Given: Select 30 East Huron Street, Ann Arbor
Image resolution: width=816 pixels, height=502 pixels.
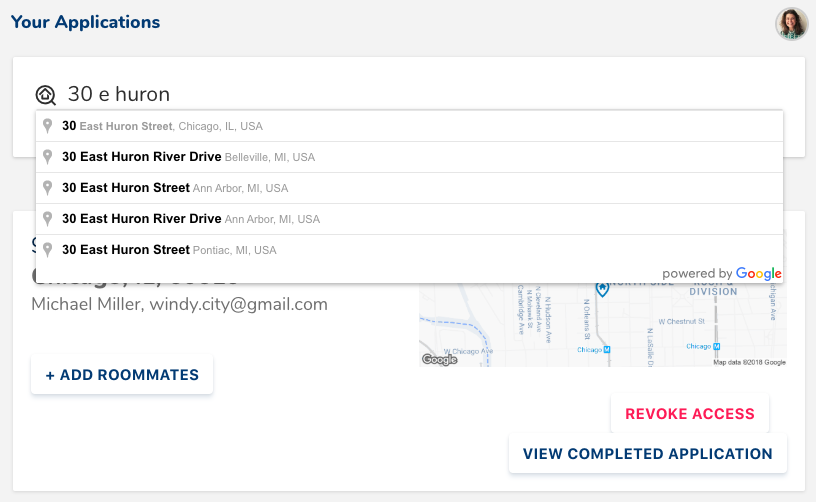Looking at the screenshot, I should (x=175, y=188).
